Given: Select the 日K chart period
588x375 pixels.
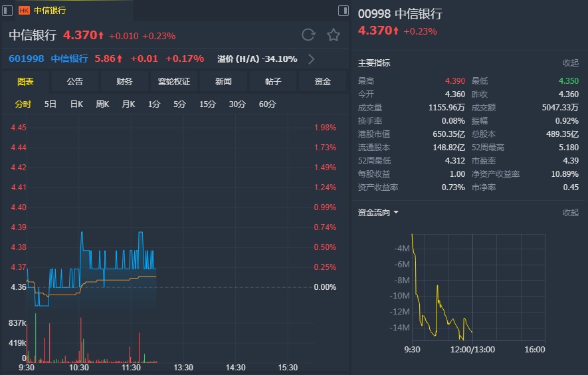Looking at the screenshot, I should click(76, 104).
